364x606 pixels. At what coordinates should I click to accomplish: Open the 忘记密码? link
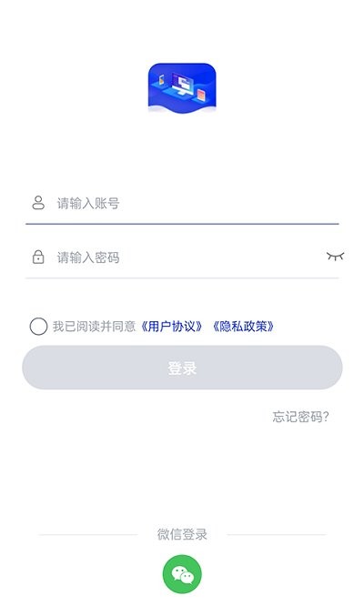(x=300, y=417)
